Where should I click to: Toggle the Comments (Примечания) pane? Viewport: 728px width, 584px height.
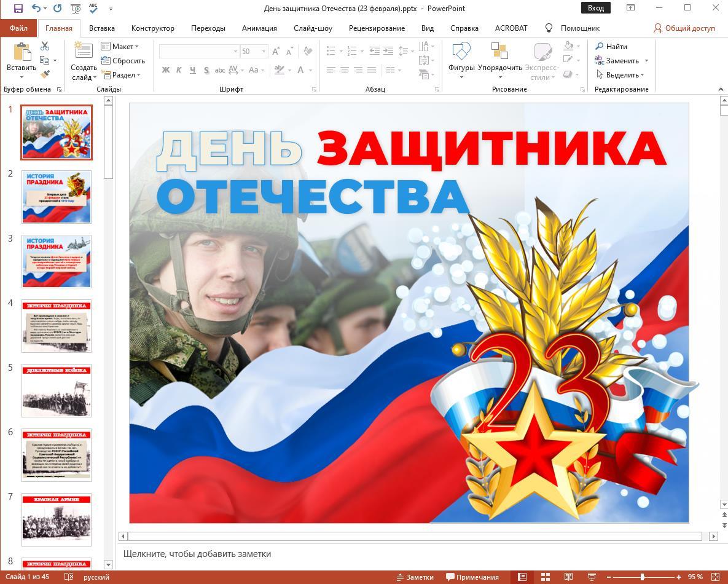(472, 577)
